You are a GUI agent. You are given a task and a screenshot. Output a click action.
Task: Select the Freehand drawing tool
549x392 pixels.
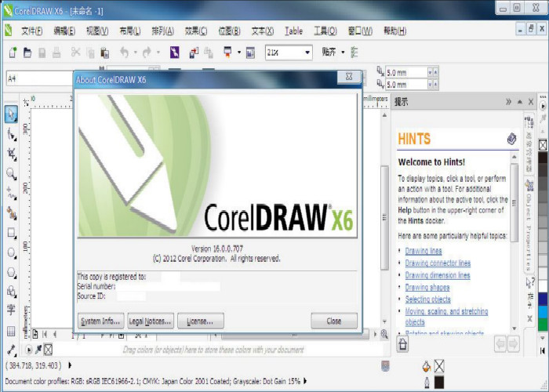(x=11, y=193)
